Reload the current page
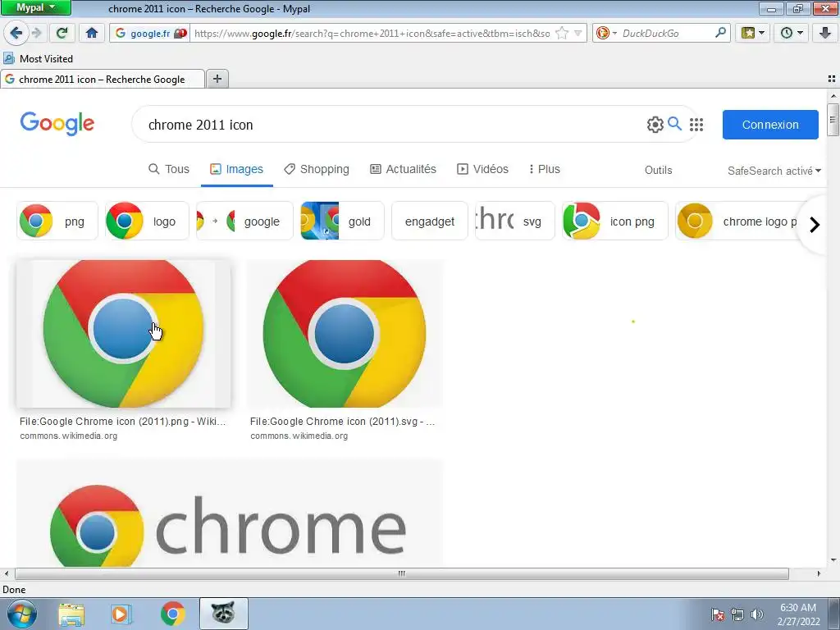Image resolution: width=840 pixels, height=630 pixels. (x=62, y=33)
